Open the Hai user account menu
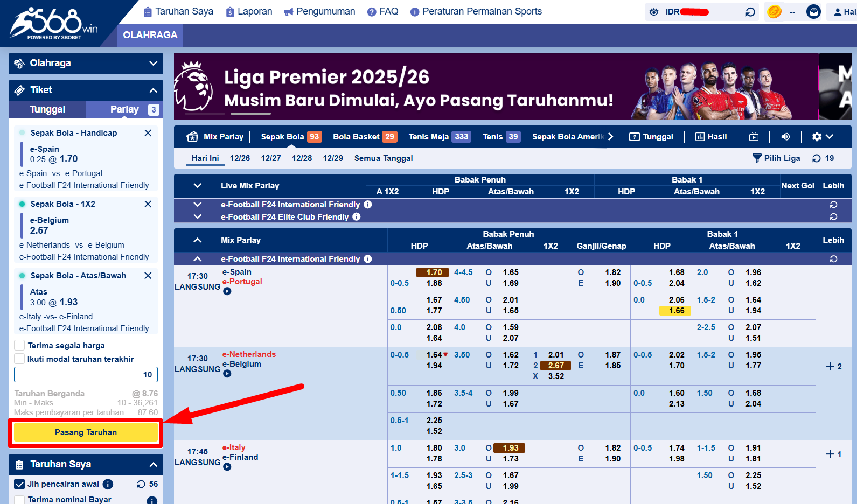857x504 pixels. coord(845,12)
